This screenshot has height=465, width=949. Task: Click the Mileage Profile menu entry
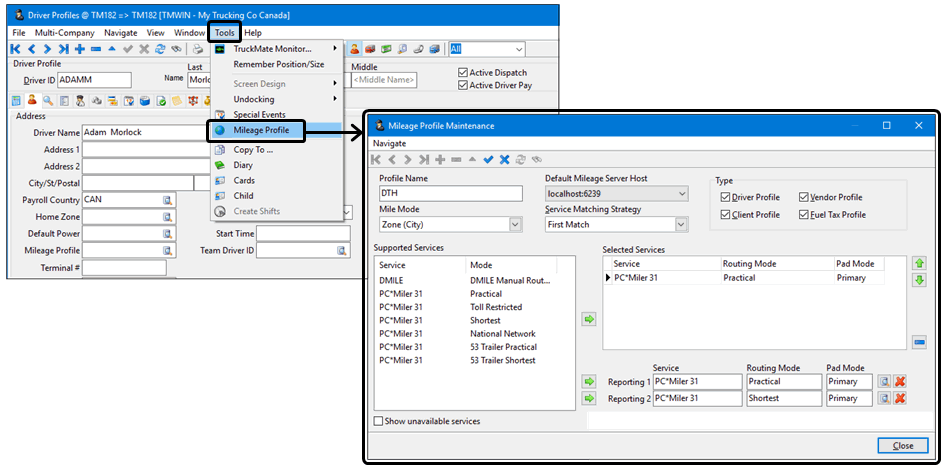[260, 130]
